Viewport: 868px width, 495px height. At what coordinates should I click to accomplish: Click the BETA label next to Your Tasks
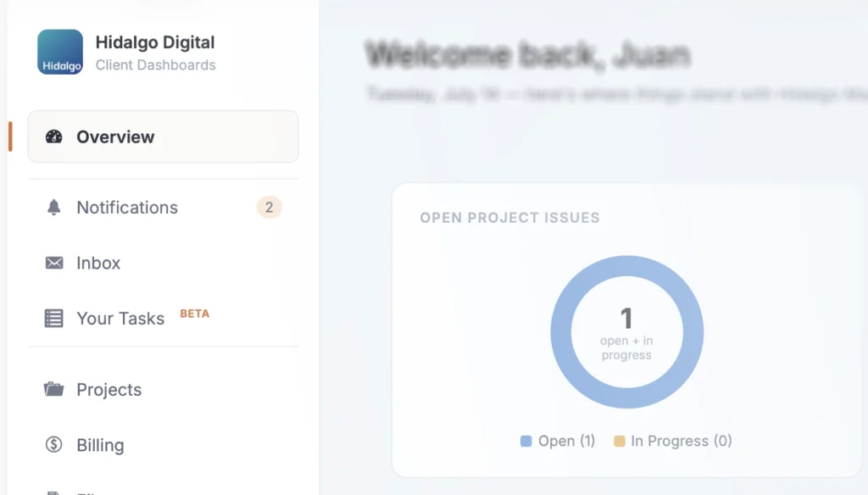(195, 314)
